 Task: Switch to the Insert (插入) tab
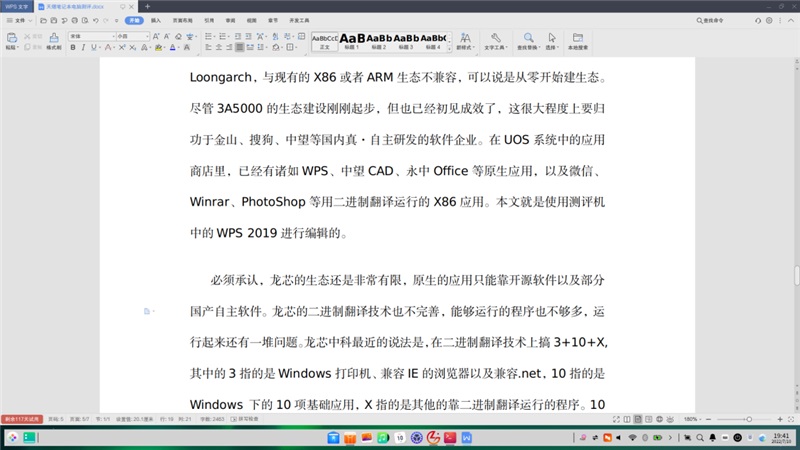pos(156,20)
